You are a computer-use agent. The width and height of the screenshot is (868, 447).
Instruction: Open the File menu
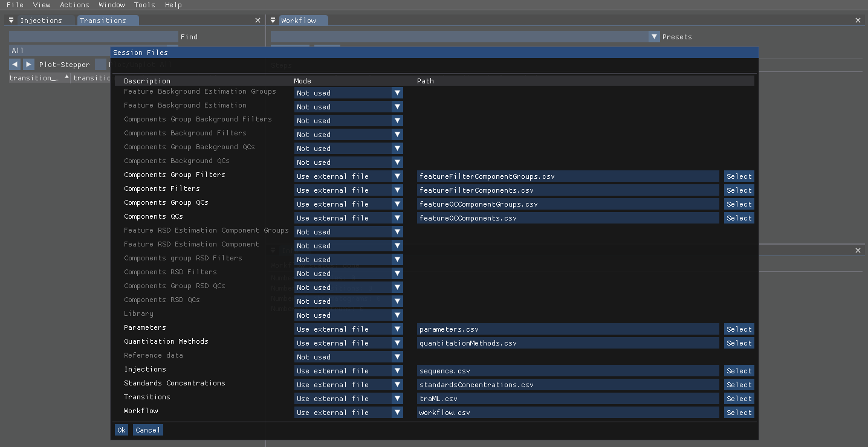tap(15, 5)
